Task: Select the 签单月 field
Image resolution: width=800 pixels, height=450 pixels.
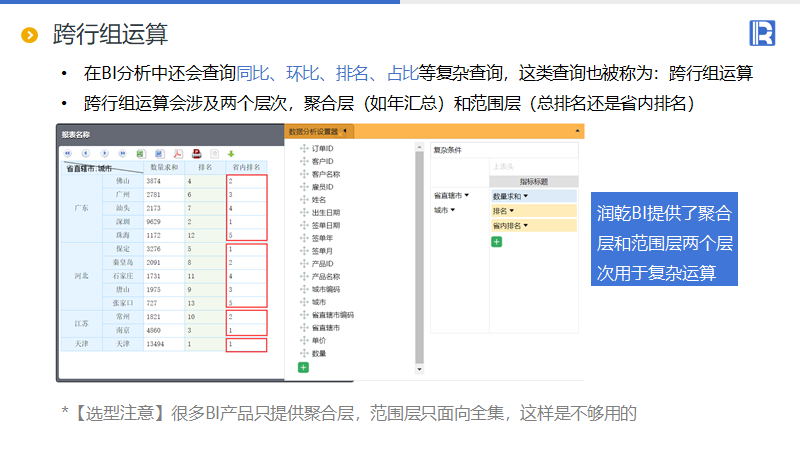Action: coord(322,251)
